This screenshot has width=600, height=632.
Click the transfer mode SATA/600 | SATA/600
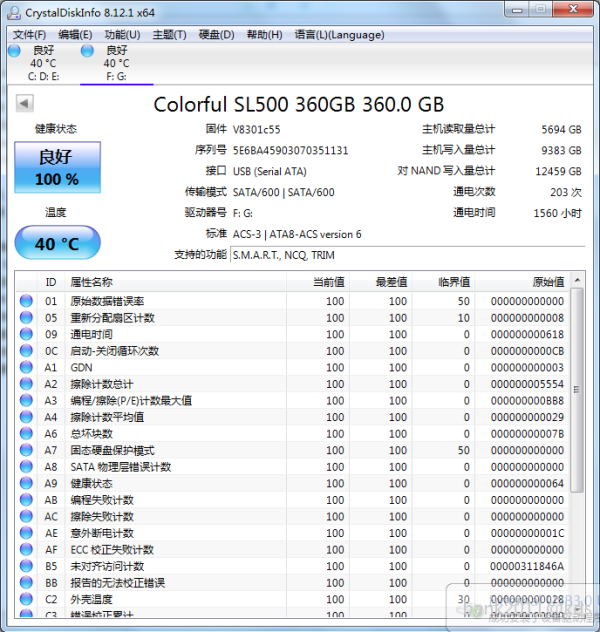(x=284, y=192)
